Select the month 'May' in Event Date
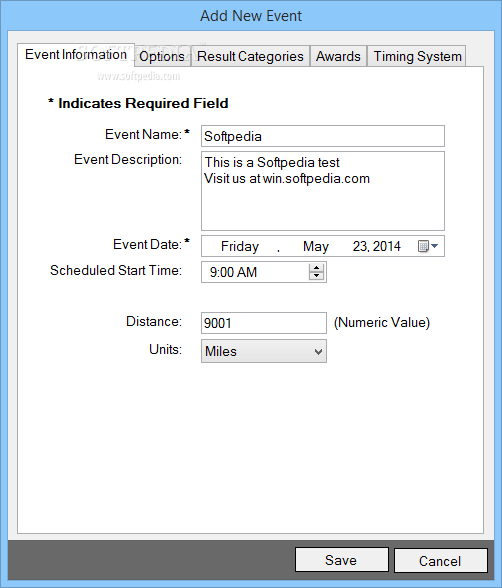This screenshot has width=502, height=588. coord(316,246)
